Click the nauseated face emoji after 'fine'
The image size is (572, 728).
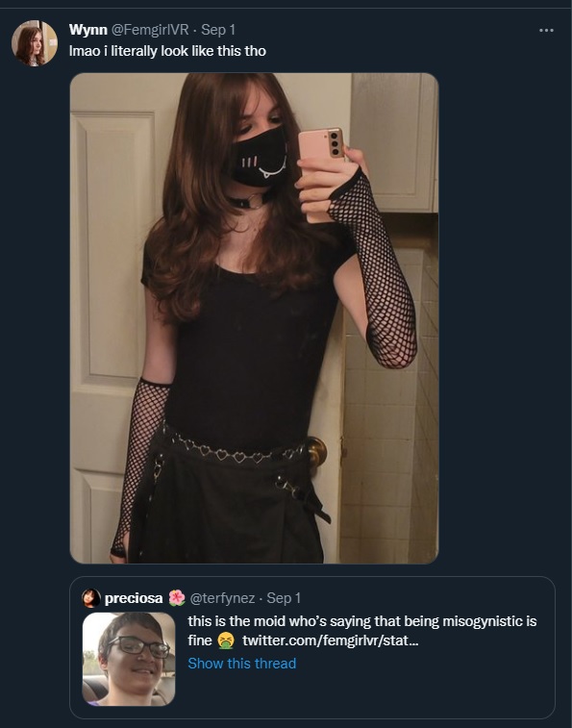click(226, 640)
